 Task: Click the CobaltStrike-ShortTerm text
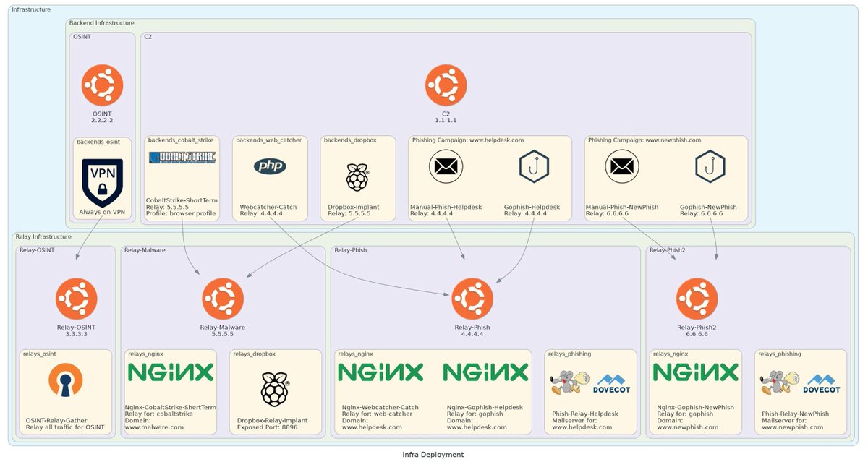[182, 200]
